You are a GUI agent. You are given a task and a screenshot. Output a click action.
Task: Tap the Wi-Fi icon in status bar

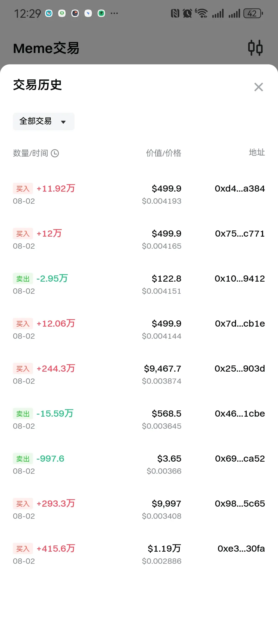(x=202, y=13)
